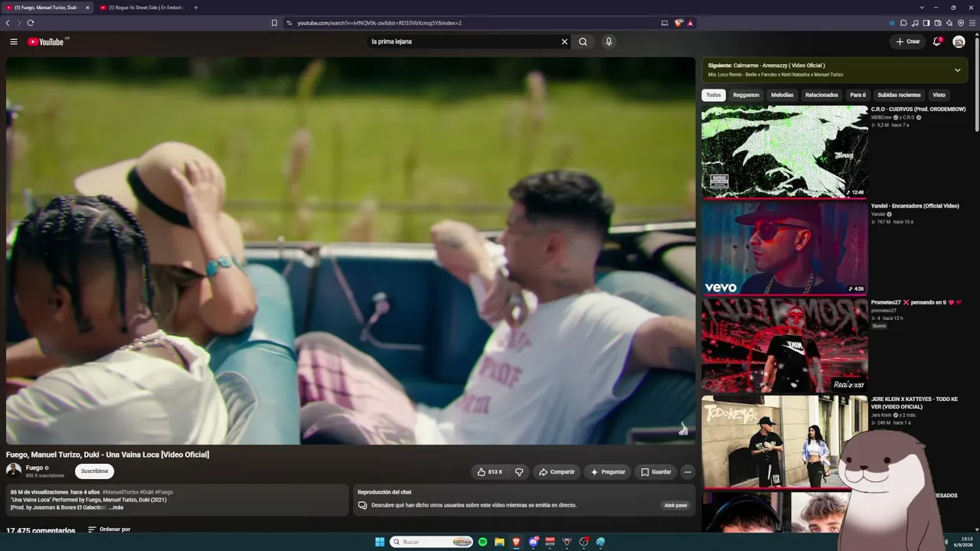
Task: Open the Ordenar por comments sorter
Action: (x=109, y=529)
